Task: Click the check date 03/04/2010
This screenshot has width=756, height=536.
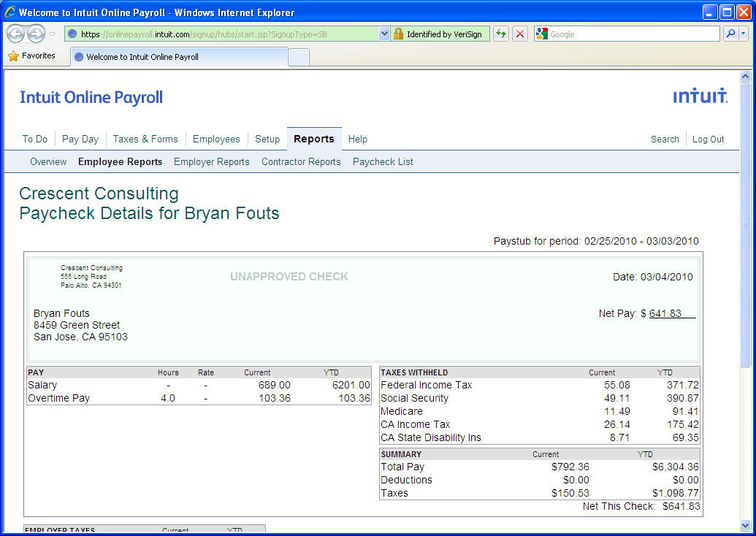Action: pos(666,277)
